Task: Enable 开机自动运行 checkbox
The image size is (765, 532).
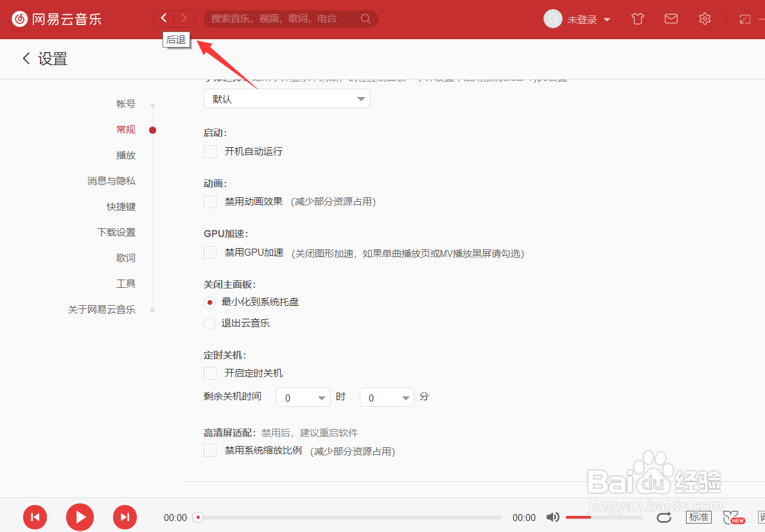Action: click(209, 151)
